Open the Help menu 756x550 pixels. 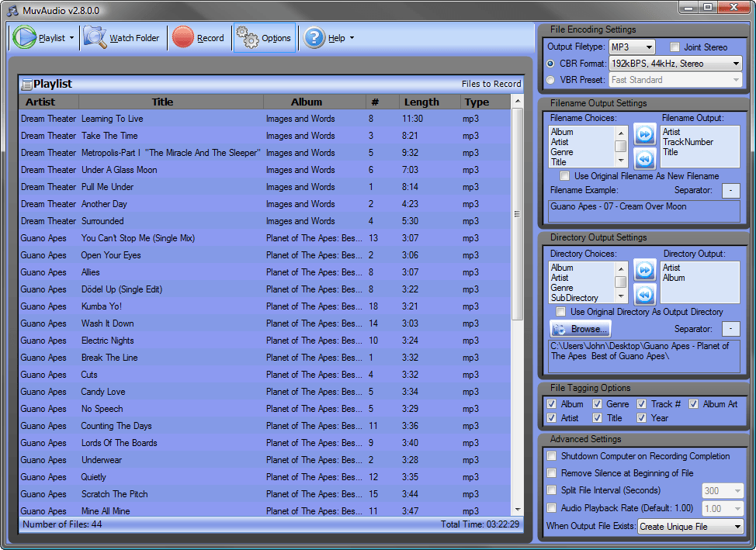pyautogui.click(x=350, y=36)
